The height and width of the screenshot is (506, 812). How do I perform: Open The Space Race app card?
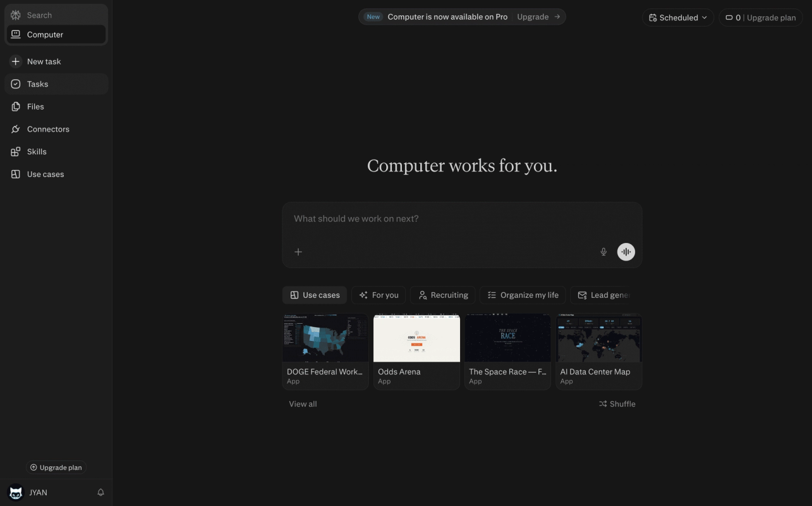(507, 352)
